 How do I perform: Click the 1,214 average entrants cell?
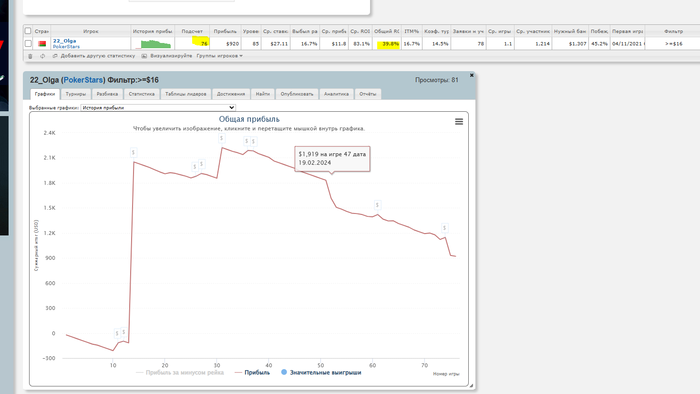pos(533,43)
